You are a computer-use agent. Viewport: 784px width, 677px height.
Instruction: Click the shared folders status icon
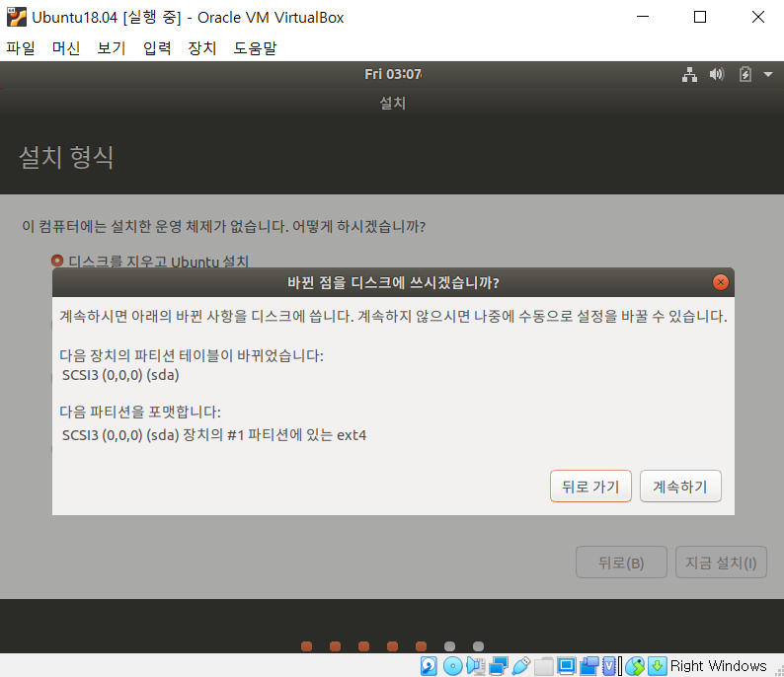tap(543, 666)
